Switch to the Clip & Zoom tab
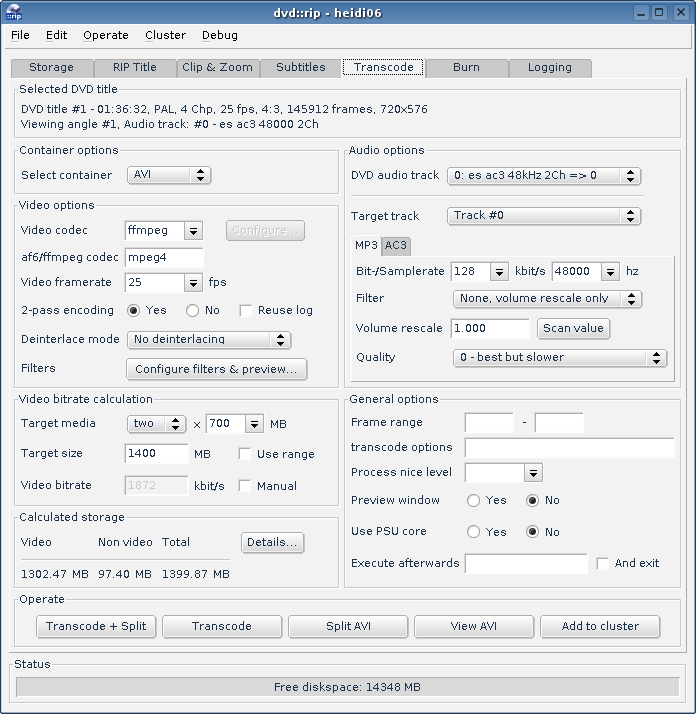The image size is (696, 714). [217, 67]
